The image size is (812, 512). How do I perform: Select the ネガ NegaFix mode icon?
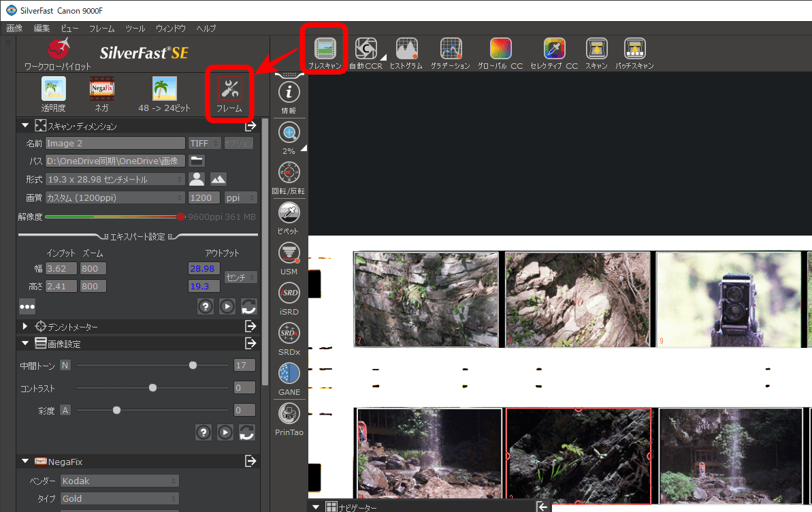[x=101, y=89]
